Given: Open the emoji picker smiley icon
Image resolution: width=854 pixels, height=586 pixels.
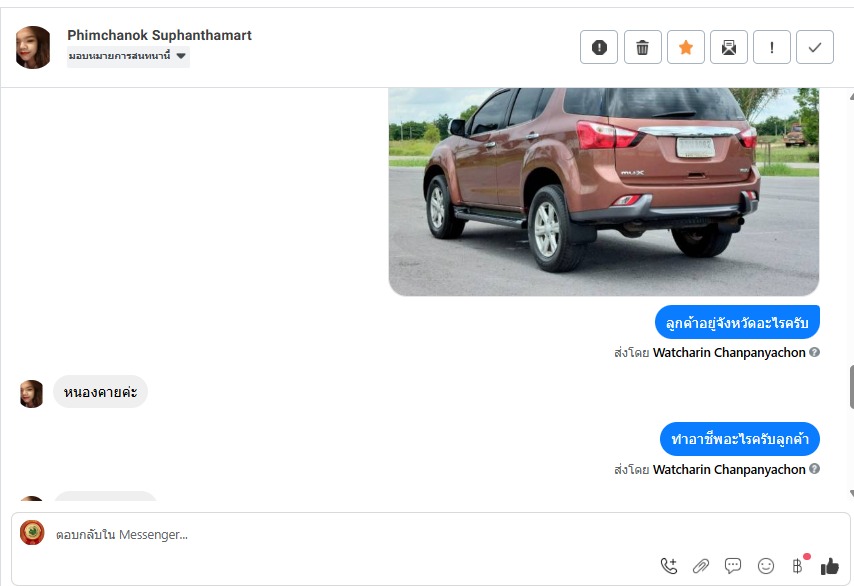Looking at the screenshot, I should 766,566.
